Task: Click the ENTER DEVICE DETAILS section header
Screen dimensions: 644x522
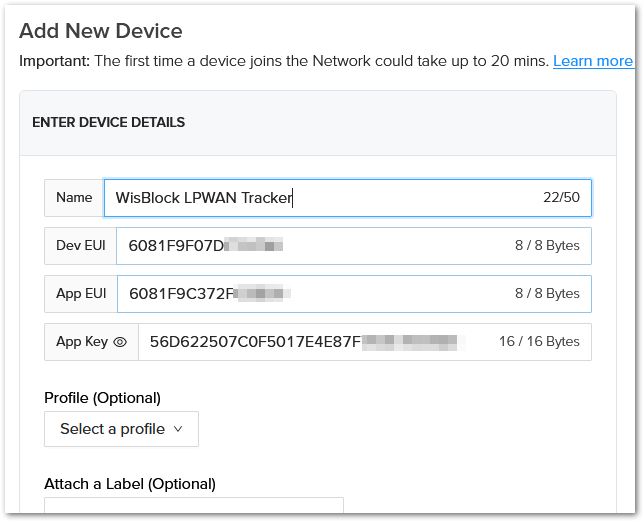Action: (x=108, y=123)
